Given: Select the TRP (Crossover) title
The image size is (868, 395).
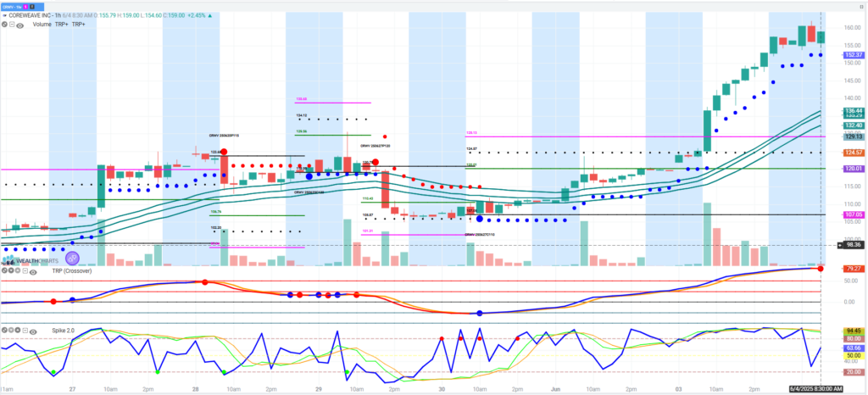Looking at the screenshot, I should [72, 271].
